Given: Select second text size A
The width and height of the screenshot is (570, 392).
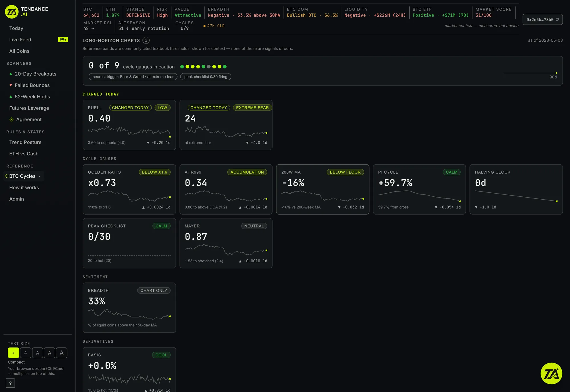Looking at the screenshot, I should click(25, 353).
